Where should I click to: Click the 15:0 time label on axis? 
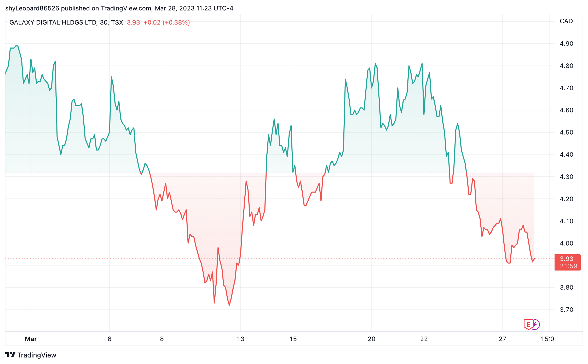(x=547, y=339)
